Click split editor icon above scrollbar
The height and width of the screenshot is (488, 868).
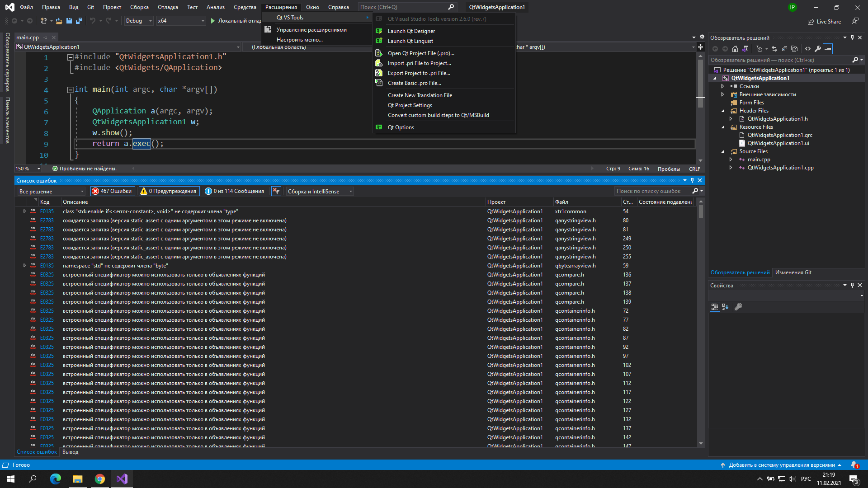click(x=700, y=47)
